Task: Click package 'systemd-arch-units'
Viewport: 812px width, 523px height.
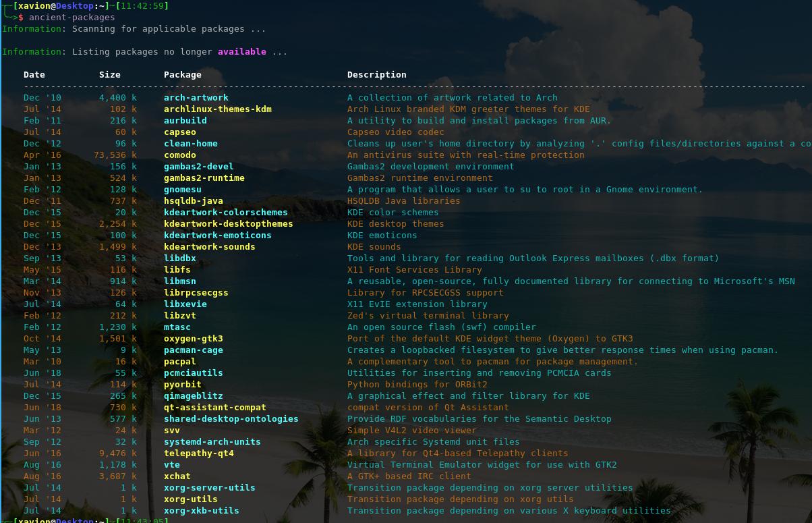Action: click(x=212, y=441)
